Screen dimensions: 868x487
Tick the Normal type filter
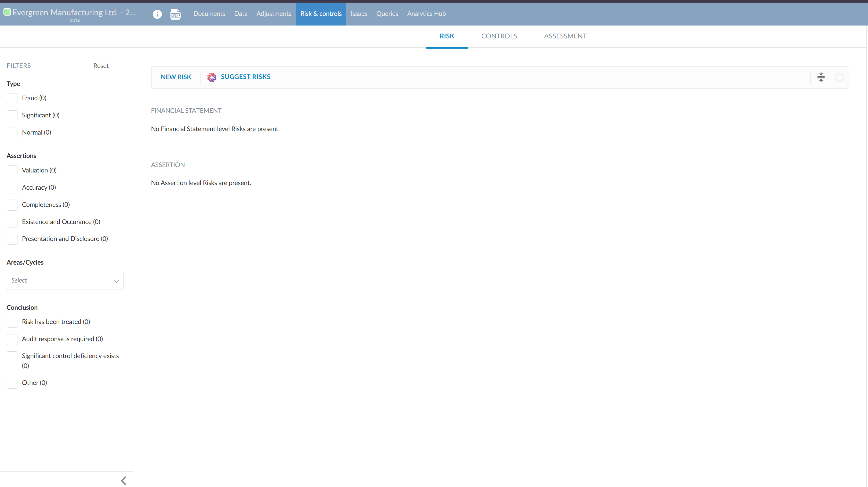coord(12,133)
